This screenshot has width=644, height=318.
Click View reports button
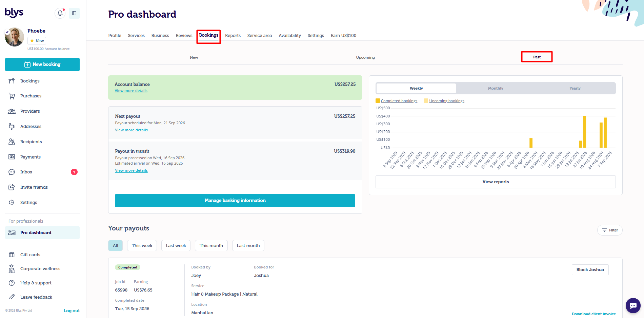click(x=496, y=182)
